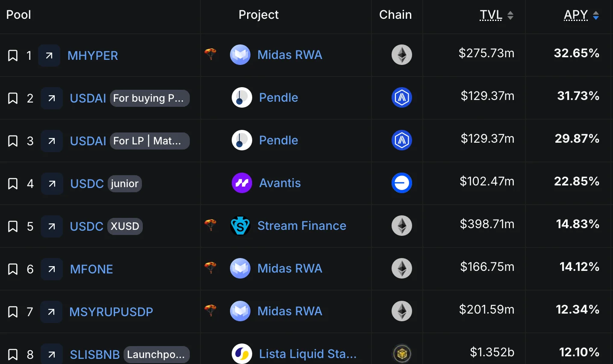
Task: Click the Base chain icon in the Avantis row
Action: [x=401, y=183]
